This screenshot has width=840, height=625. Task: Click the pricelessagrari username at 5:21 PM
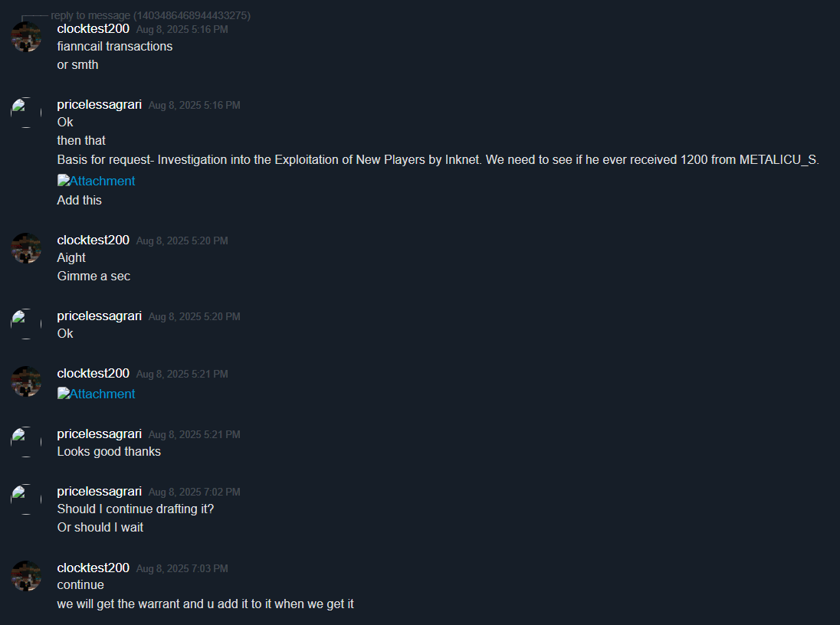[100, 434]
